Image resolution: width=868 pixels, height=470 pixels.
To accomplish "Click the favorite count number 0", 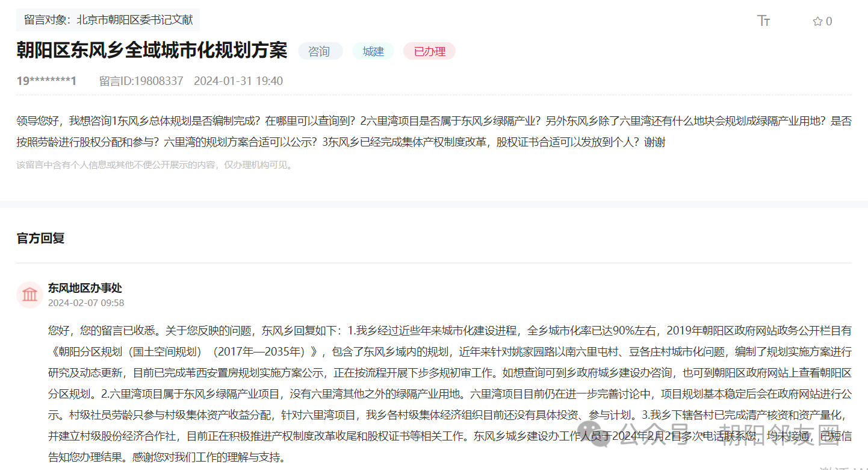I will click(829, 22).
